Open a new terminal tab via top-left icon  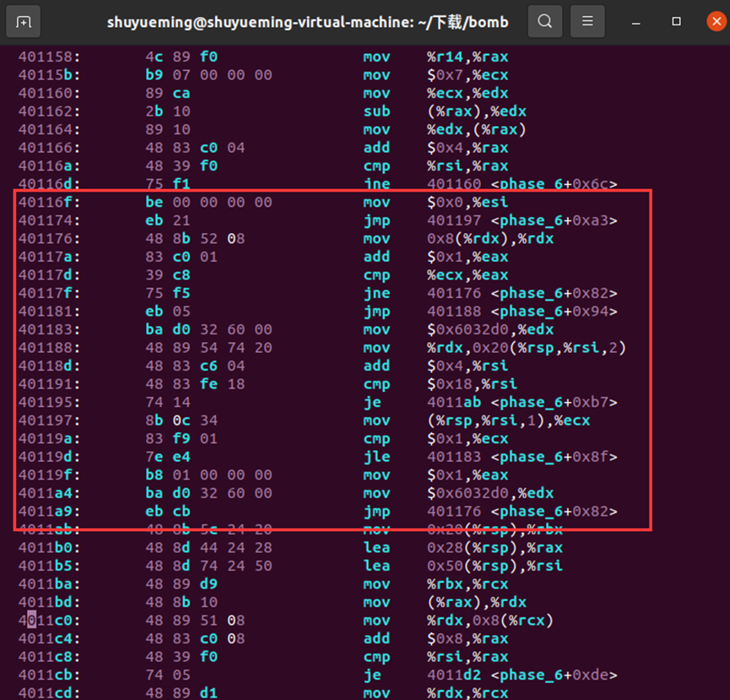click(23, 21)
